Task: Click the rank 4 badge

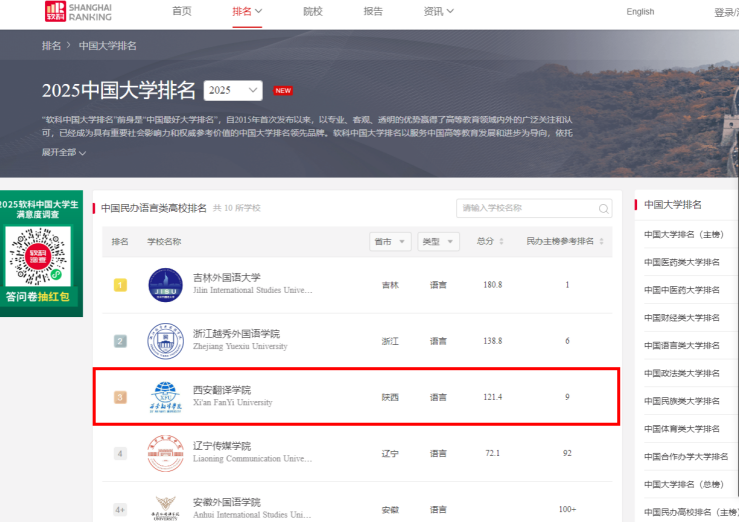Action: coord(120,453)
